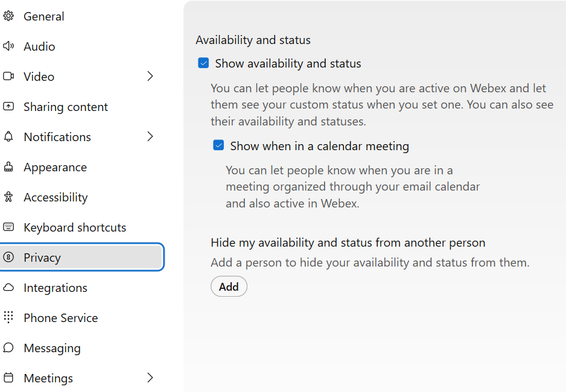Select the Audio speaker icon
The height and width of the screenshot is (392, 566).
(9, 46)
